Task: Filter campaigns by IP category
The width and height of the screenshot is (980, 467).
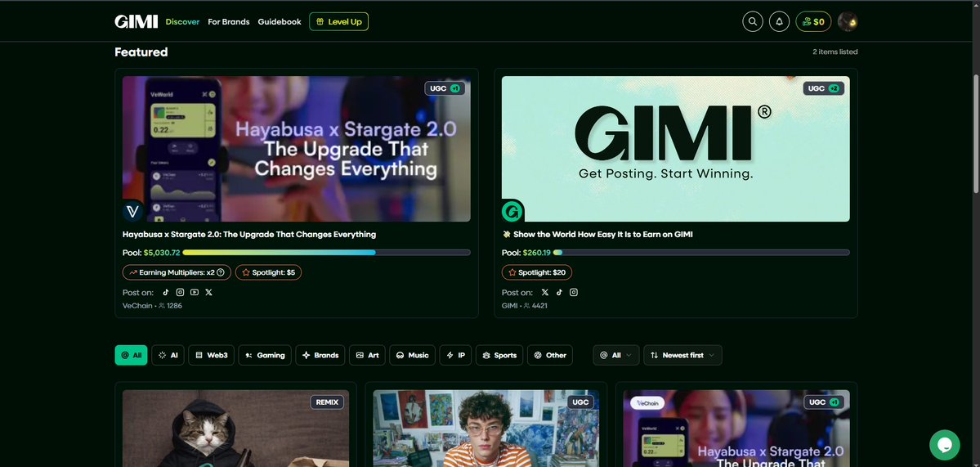Action: (455, 355)
